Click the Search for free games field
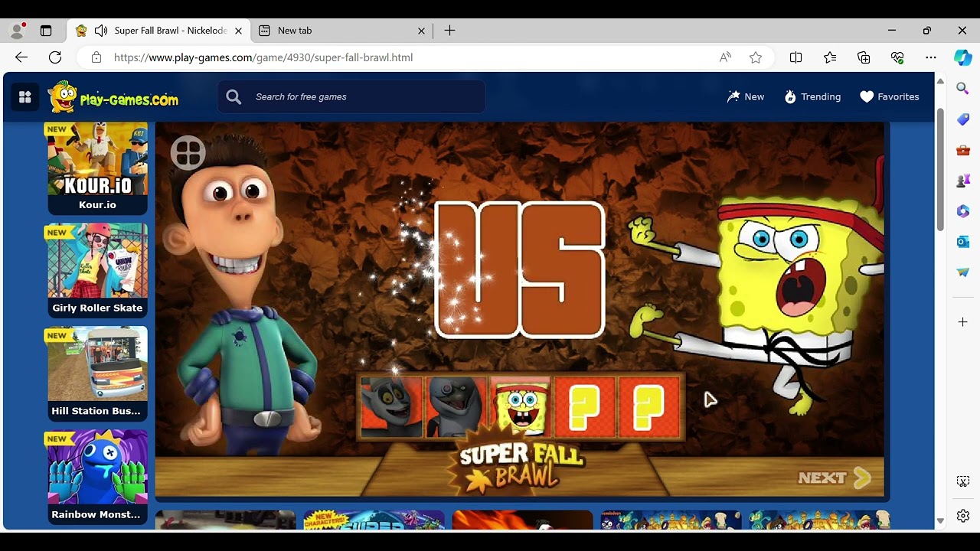980x551 pixels. [351, 97]
